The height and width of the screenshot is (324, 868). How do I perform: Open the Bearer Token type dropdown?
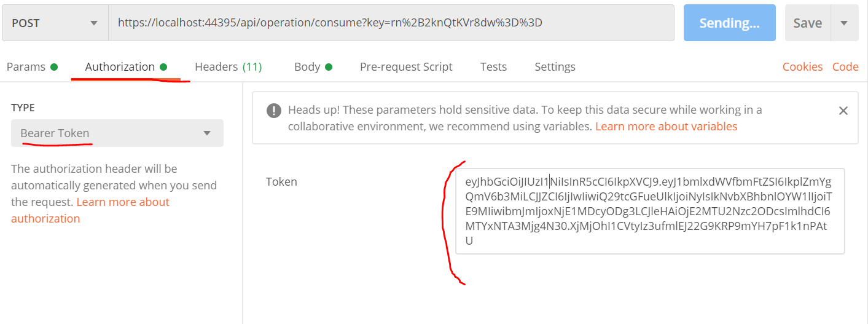pyautogui.click(x=117, y=133)
